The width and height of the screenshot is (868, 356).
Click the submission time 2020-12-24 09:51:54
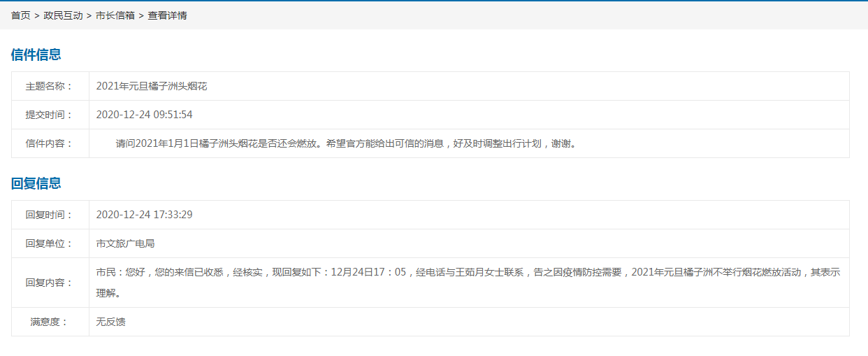144,115
